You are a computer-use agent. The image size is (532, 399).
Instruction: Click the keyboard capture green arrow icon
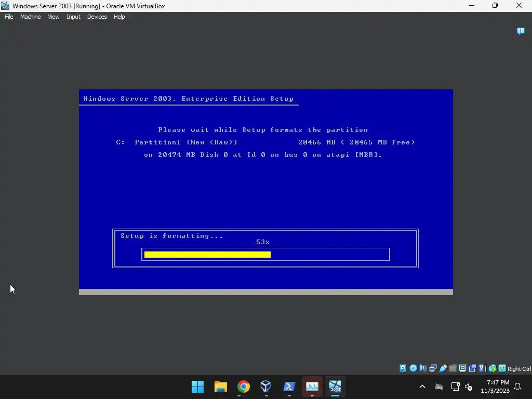coord(502,368)
